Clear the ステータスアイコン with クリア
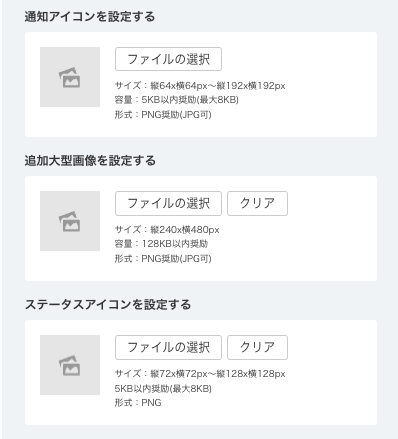Viewport: 398px width, 439px height. [x=257, y=347]
